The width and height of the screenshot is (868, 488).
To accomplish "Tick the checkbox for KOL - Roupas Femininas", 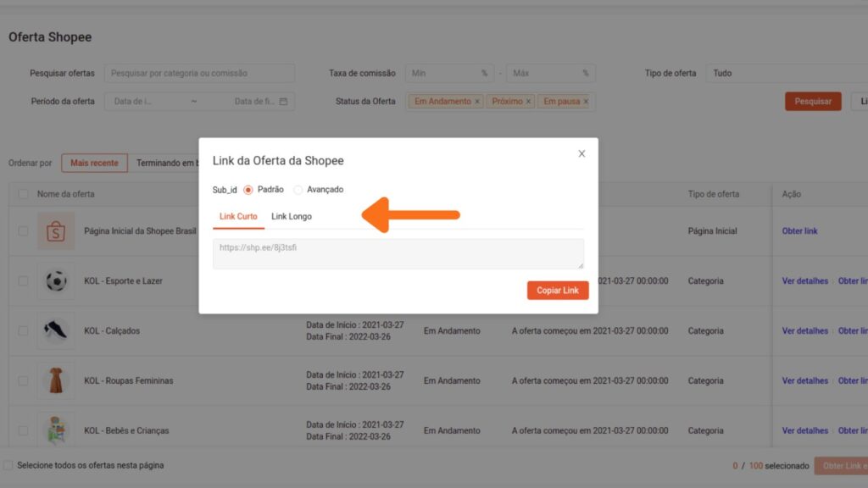I will (x=23, y=380).
